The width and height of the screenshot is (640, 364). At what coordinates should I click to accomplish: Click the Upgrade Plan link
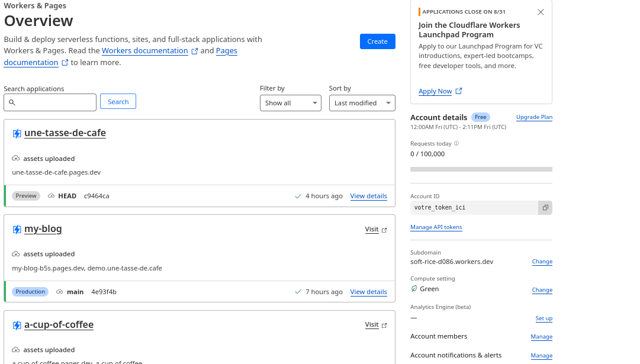pos(534,117)
